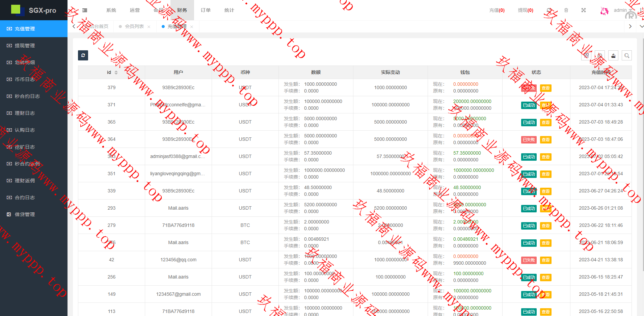Expand the tab options down chevron

coord(641,26)
